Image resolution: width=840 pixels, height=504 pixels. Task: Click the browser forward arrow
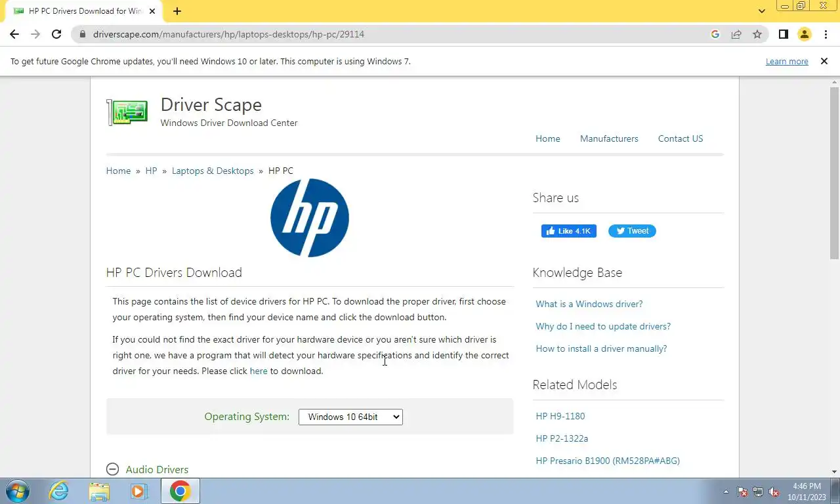(35, 34)
